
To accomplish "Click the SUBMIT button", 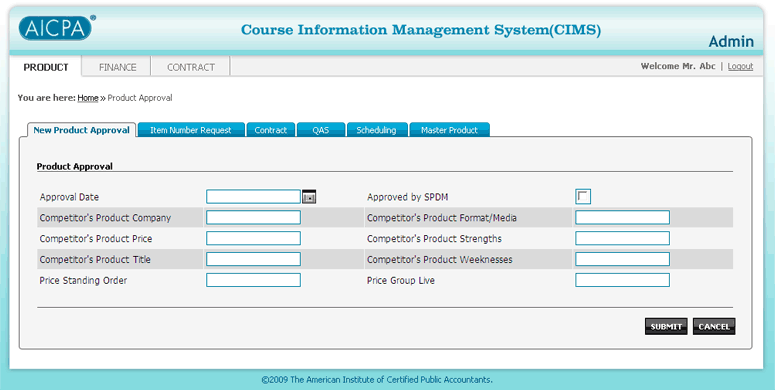I will (666, 326).
